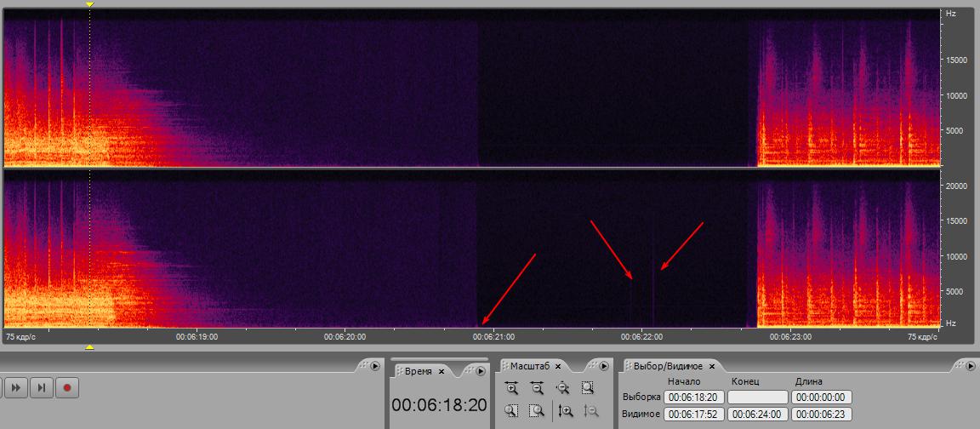Click 00:06:21:00 on the time ruler
This screenshot has height=429, width=980.
tap(493, 336)
